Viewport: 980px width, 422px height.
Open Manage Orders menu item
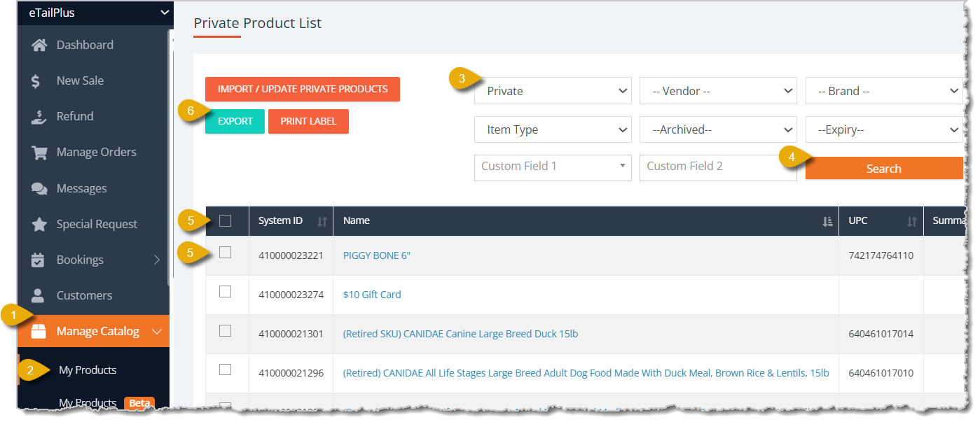tap(97, 152)
